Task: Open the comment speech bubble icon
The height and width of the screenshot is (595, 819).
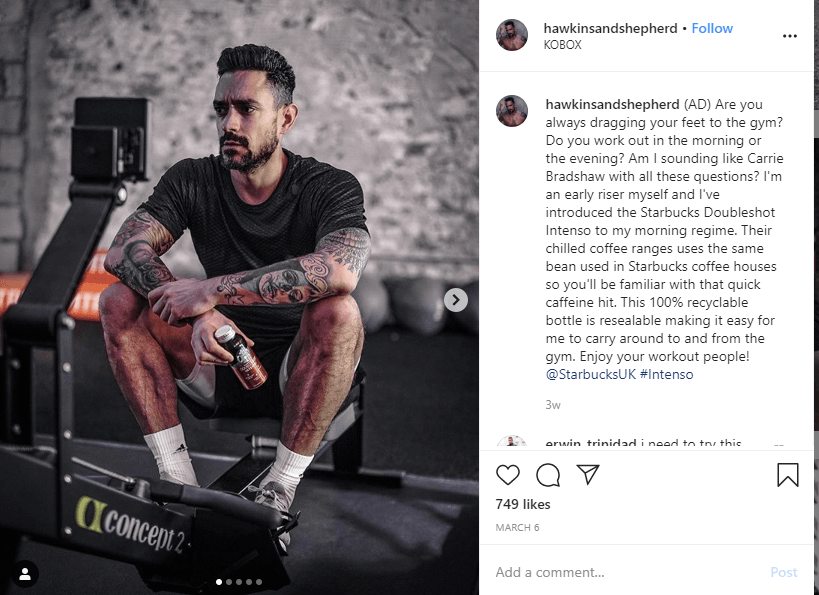Action: (x=548, y=475)
